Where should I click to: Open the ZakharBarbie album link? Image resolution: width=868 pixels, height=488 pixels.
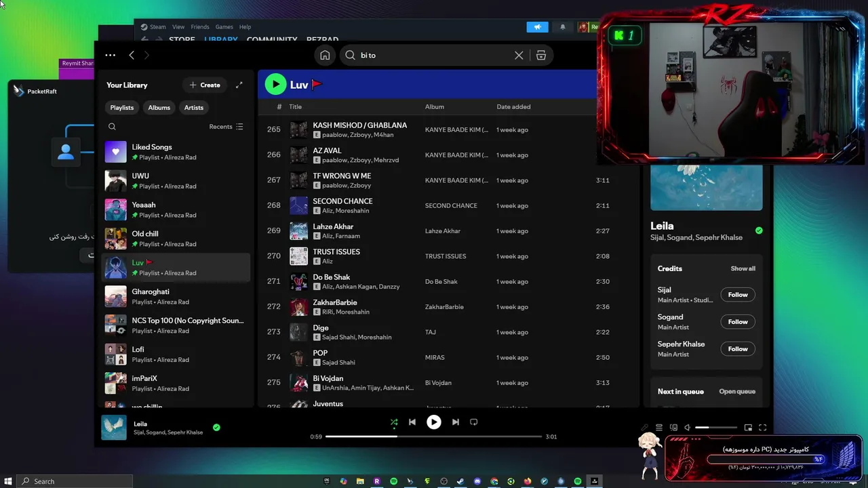(x=444, y=307)
